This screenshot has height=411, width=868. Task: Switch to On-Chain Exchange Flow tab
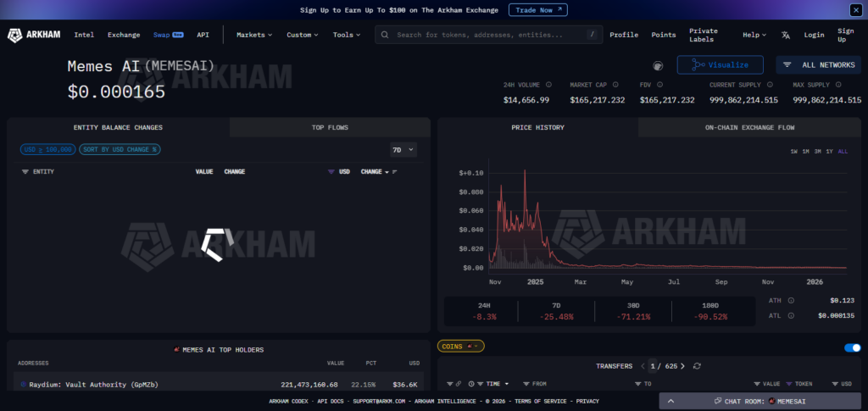point(749,127)
